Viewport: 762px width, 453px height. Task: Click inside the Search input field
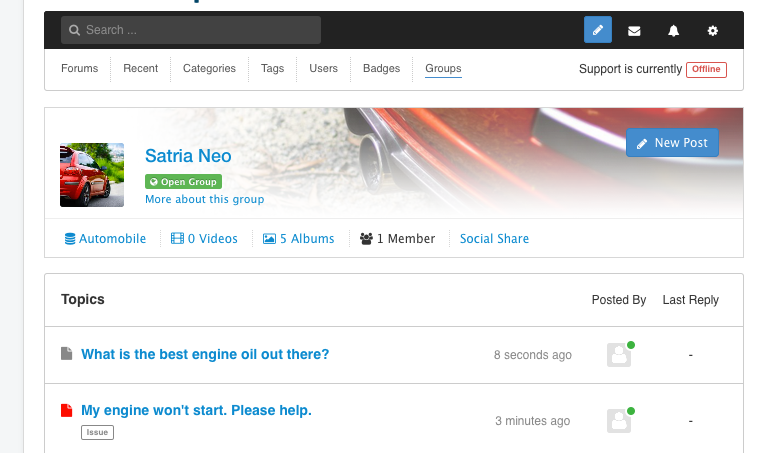tap(191, 30)
